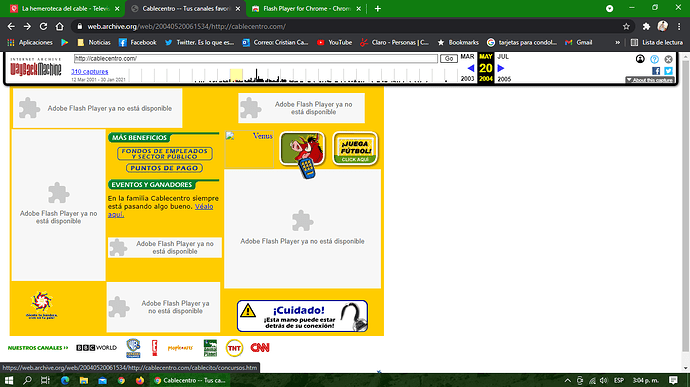Open the Gmail bookmark
Viewport: 690px width, 387px height.
pyautogui.click(x=579, y=42)
